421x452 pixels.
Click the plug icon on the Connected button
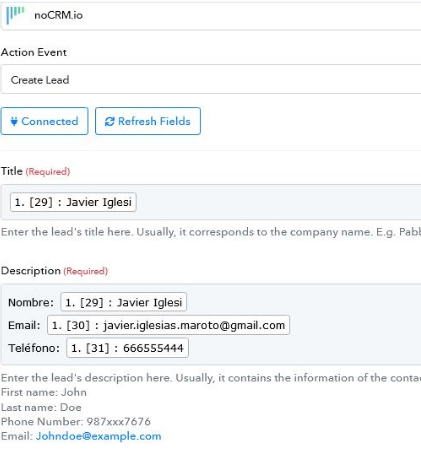(x=14, y=121)
